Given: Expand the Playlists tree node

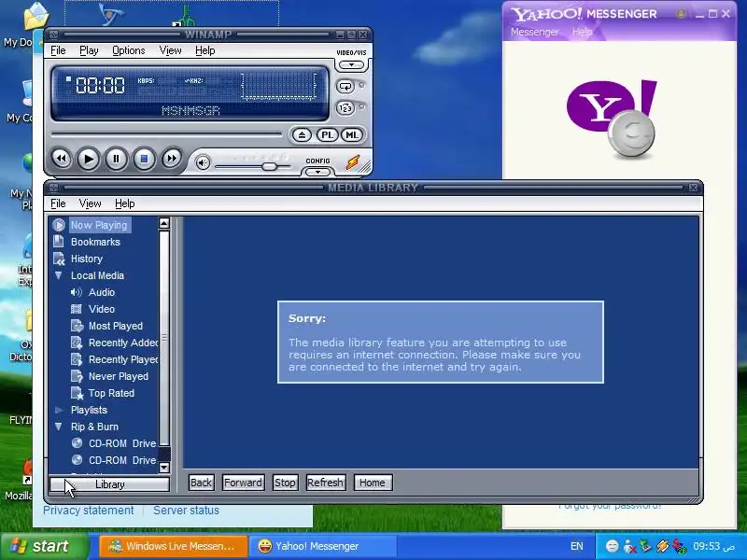Looking at the screenshot, I should (x=59, y=410).
